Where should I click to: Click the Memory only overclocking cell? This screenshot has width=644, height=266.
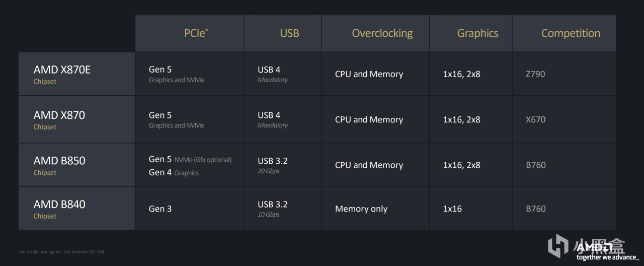(x=361, y=209)
